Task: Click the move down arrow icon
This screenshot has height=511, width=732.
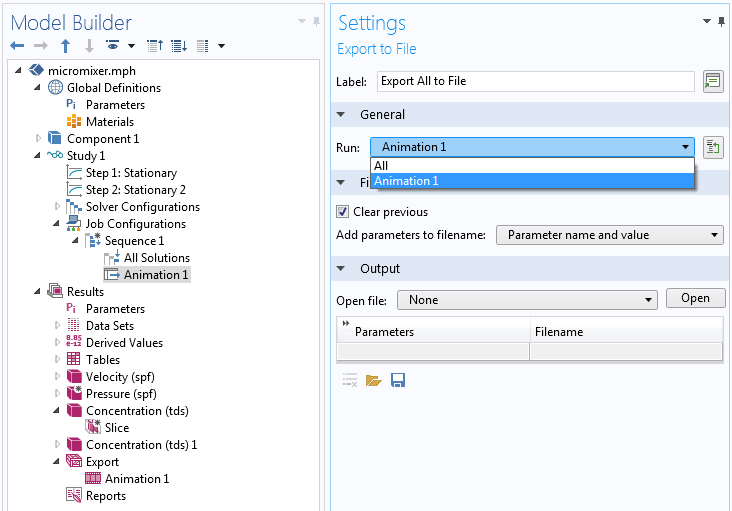Action: tap(89, 46)
